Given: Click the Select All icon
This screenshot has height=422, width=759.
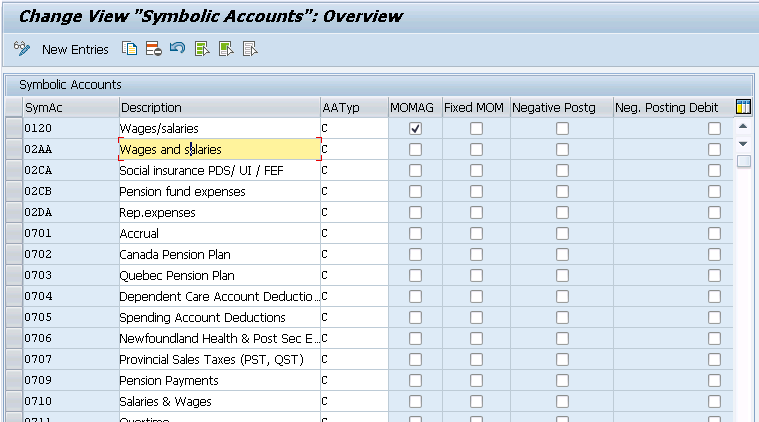Looking at the screenshot, I should click(x=202, y=49).
